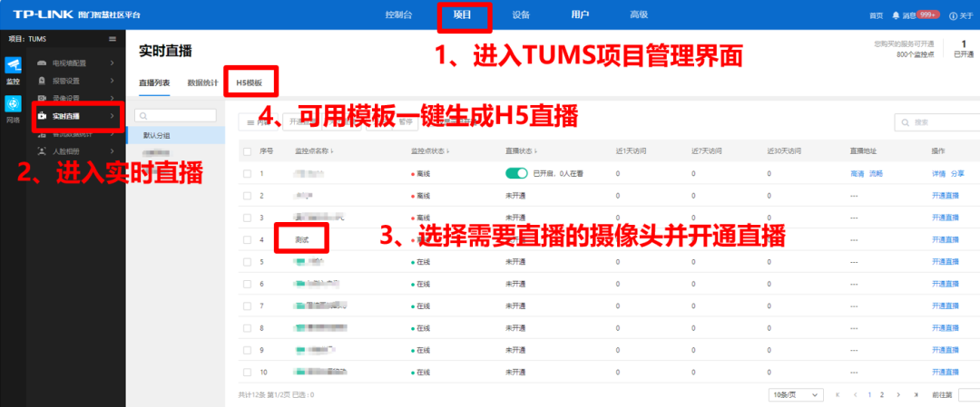The height and width of the screenshot is (407, 980).
Task: Click the 关于 info icon
Action: pos(953,15)
